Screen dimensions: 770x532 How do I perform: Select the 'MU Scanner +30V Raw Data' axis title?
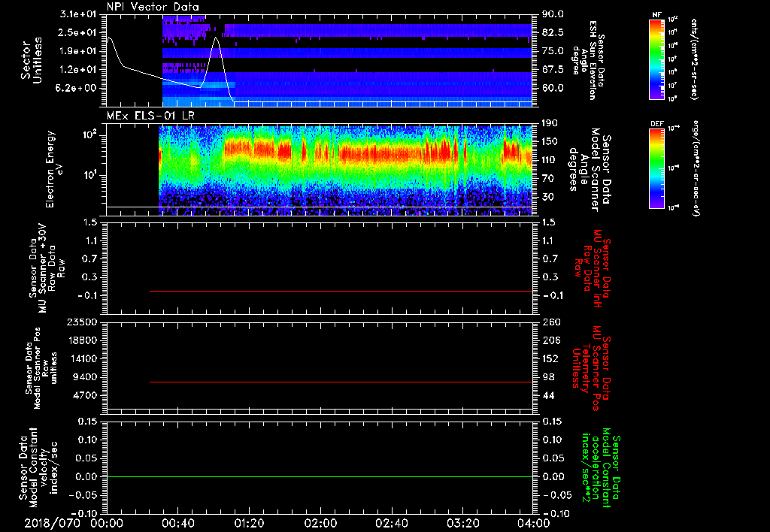click(47, 269)
